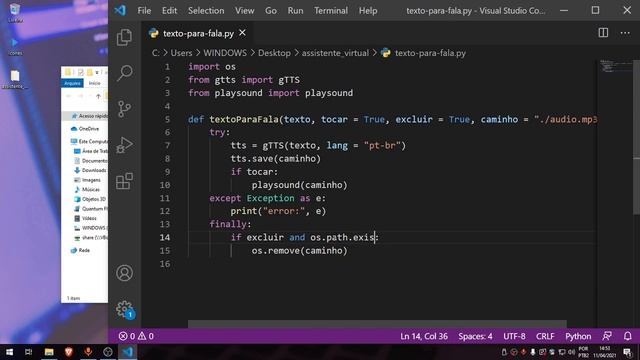Click the horizontal scrollbar of the editor
Viewport: 640px width, 360px height.
pyautogui.click(x=377, y=324)
